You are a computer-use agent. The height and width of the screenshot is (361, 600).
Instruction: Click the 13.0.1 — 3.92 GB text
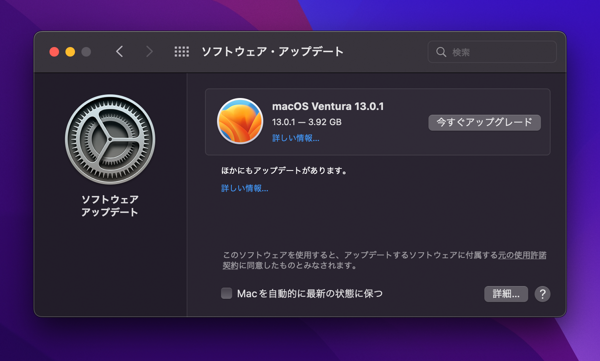click(x=307, y=122)
